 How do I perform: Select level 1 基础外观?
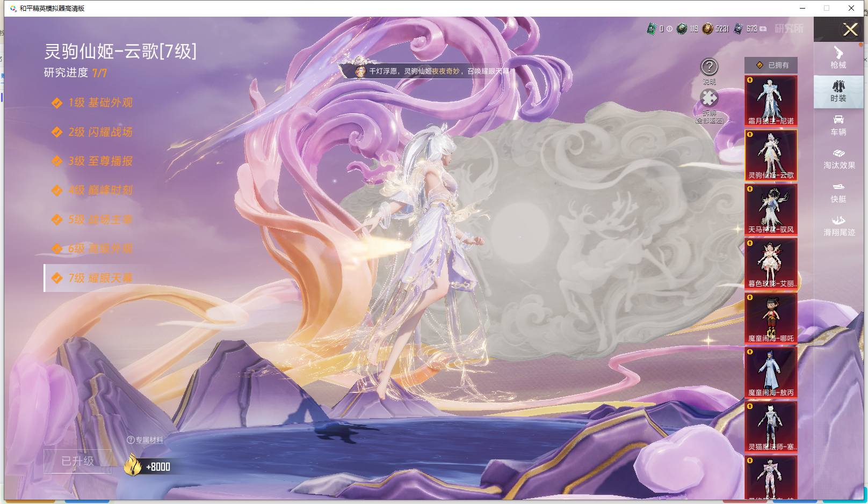click(x=92, y=103)
